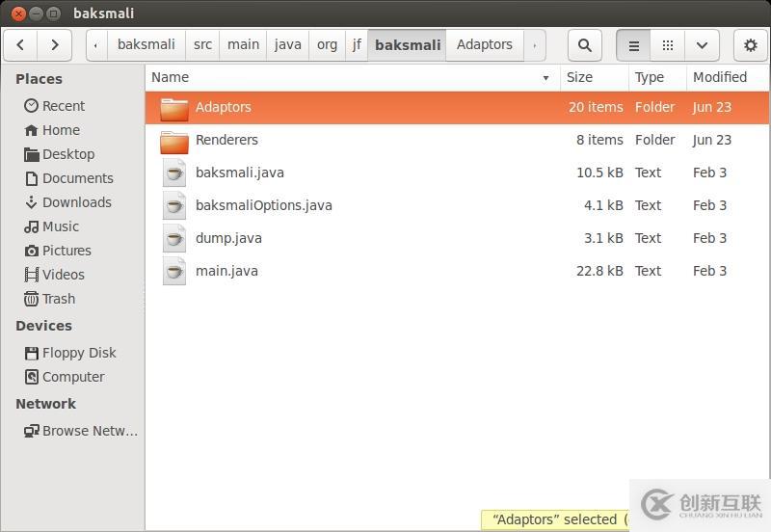Image resolution: width=771 pixels, height=532 pixels.
Task: Switch to list view mode
Action: coord(633,45)
